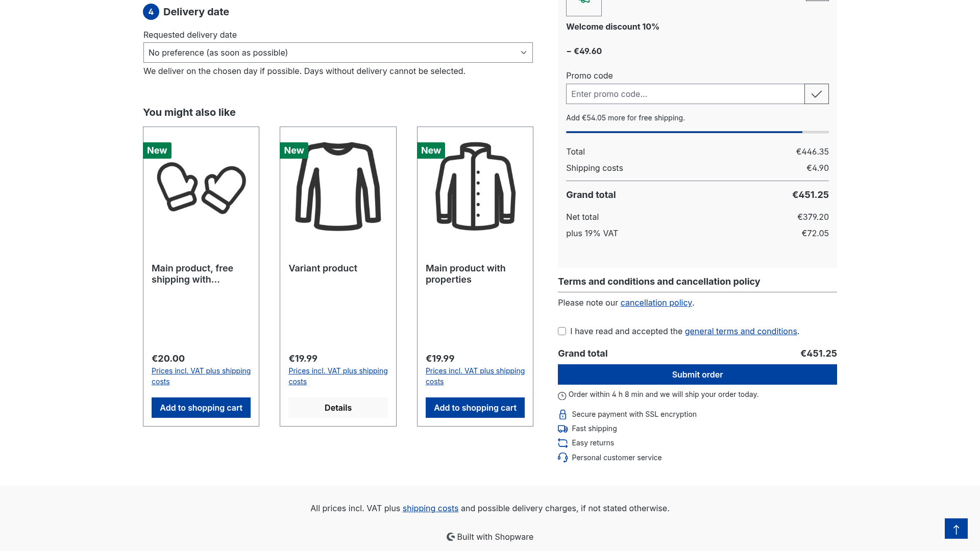Viewport: 980px width, 551px height.
Task: Add the €20.00 main product to shopping cart
Action: (201, 408)
